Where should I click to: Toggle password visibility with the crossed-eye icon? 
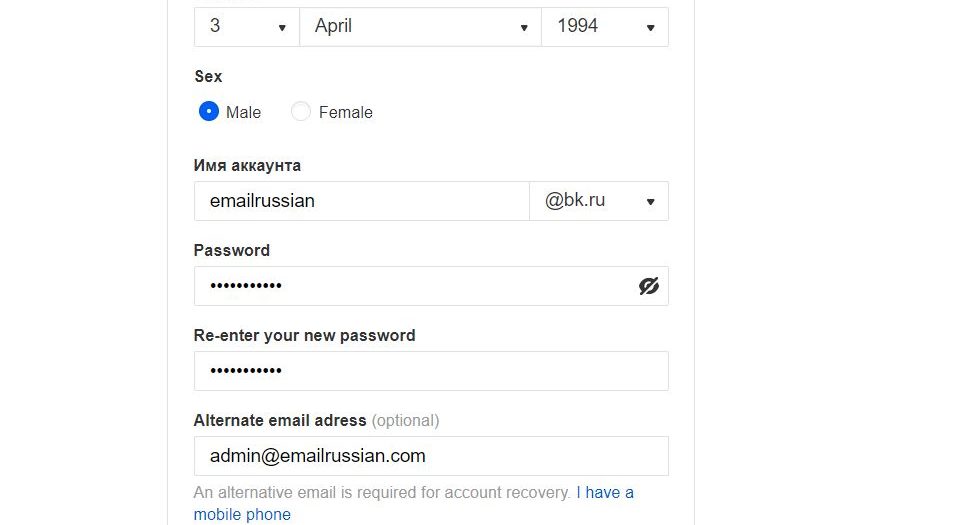649,286
